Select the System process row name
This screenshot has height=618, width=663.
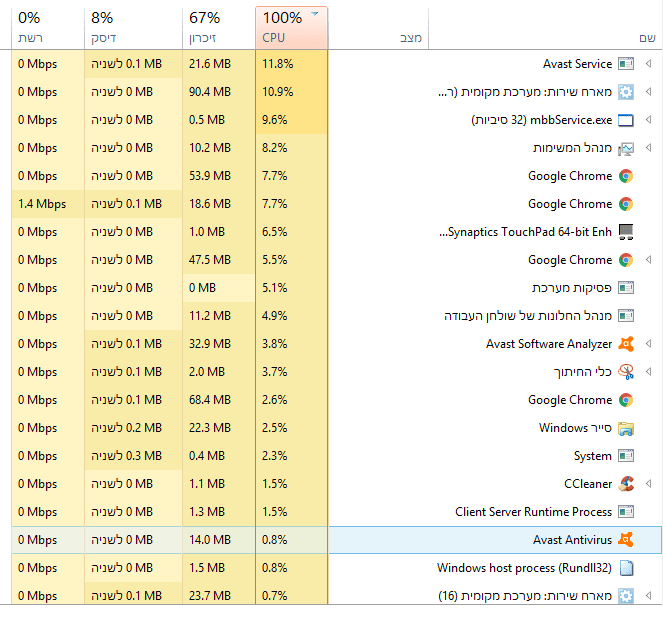click(592, 456)
